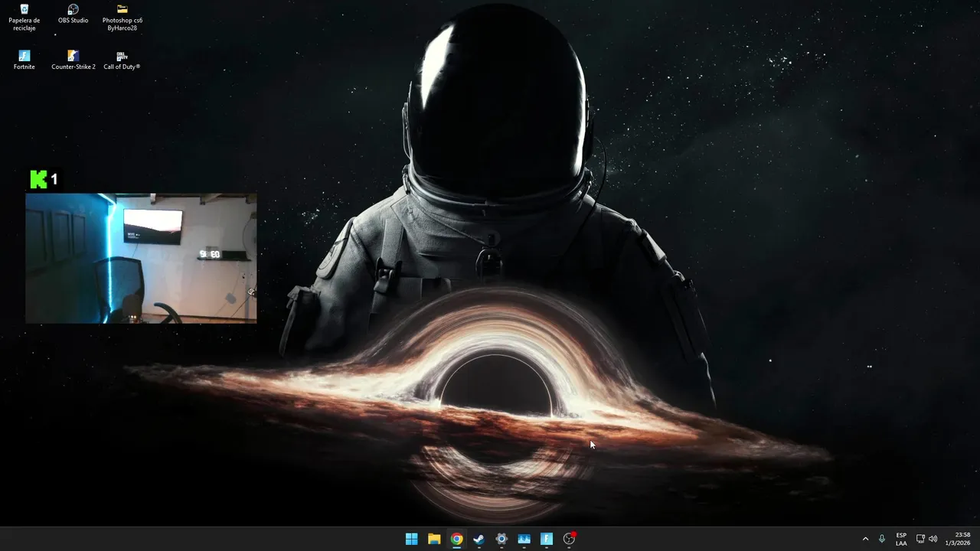Open the Windows Start menu

(411, 539)
